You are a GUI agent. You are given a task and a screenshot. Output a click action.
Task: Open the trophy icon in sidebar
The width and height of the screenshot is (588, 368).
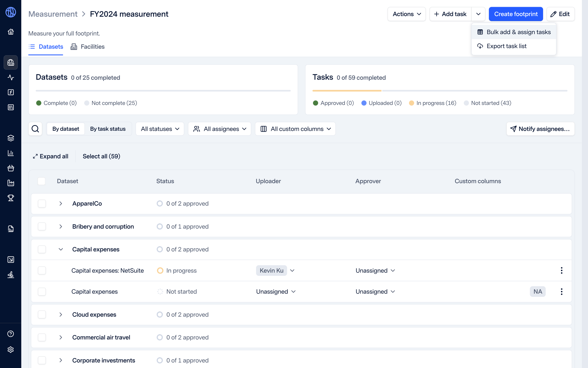[x=11, y=198]
